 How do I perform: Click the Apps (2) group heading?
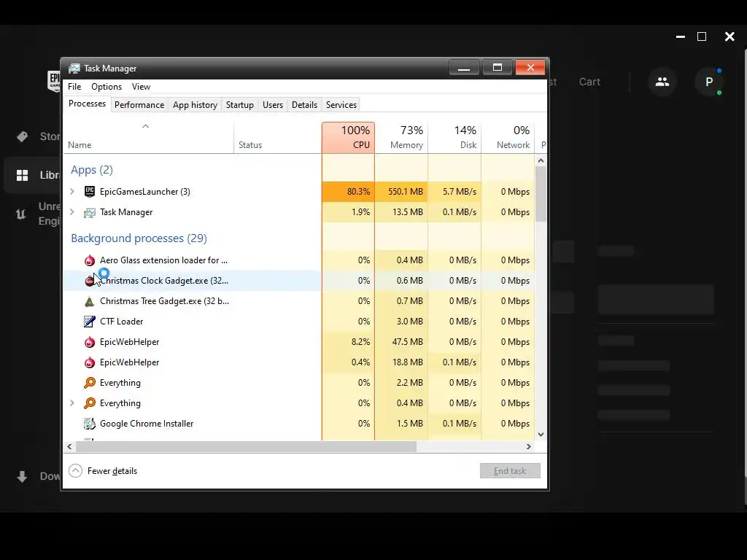coord(92,170)
